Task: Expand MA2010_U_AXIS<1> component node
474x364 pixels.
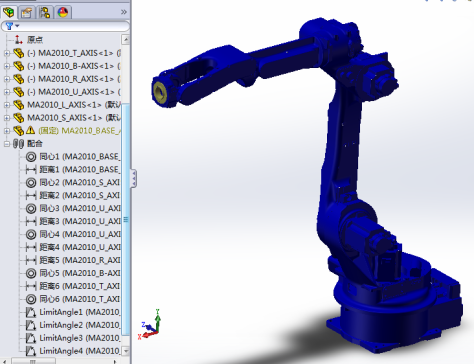Action: pos(7,92)
